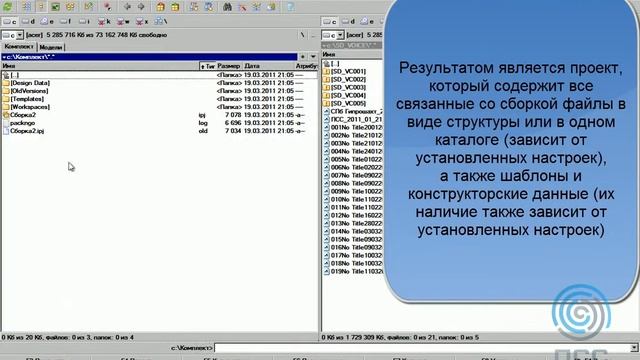The width and height of the screenshot is (640, 360).
Task: Select drive f in left drive bar
Action: pos(66,21)
